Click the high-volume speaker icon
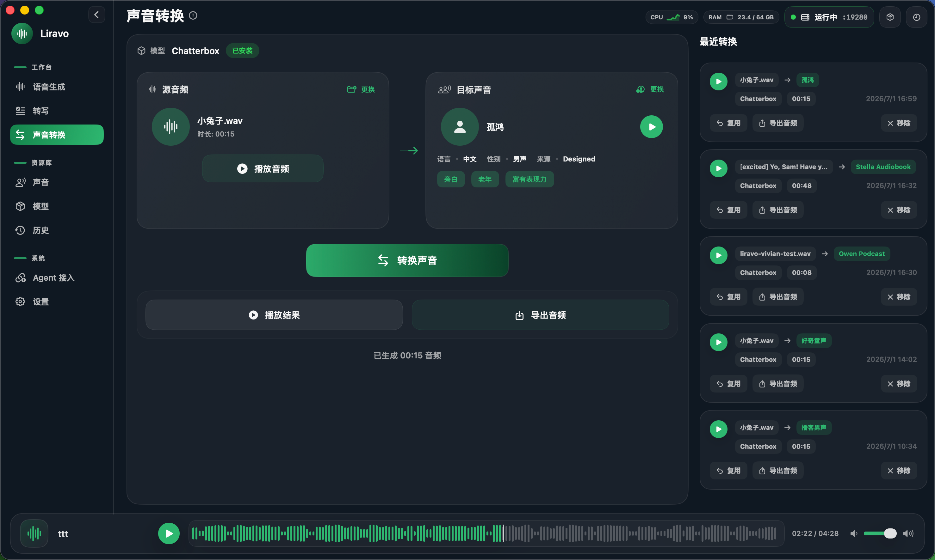This screenshot has width=935, height=560. tap(908, 533)
